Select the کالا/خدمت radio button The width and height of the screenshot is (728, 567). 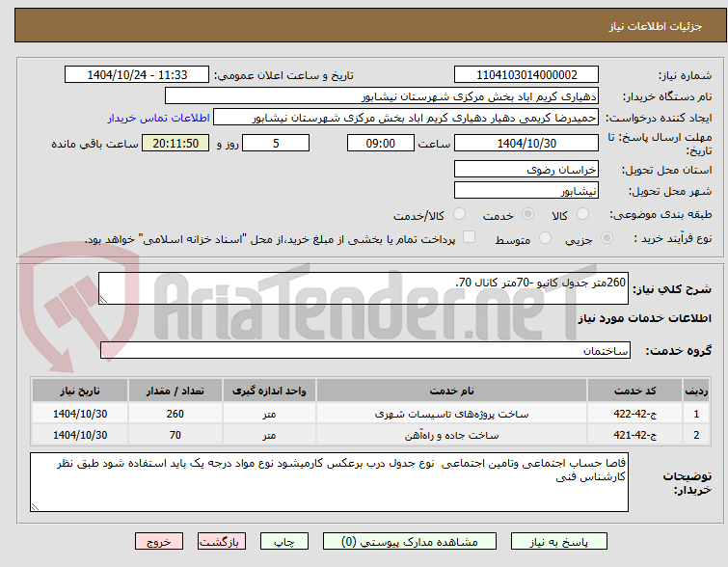coord(459,214)
